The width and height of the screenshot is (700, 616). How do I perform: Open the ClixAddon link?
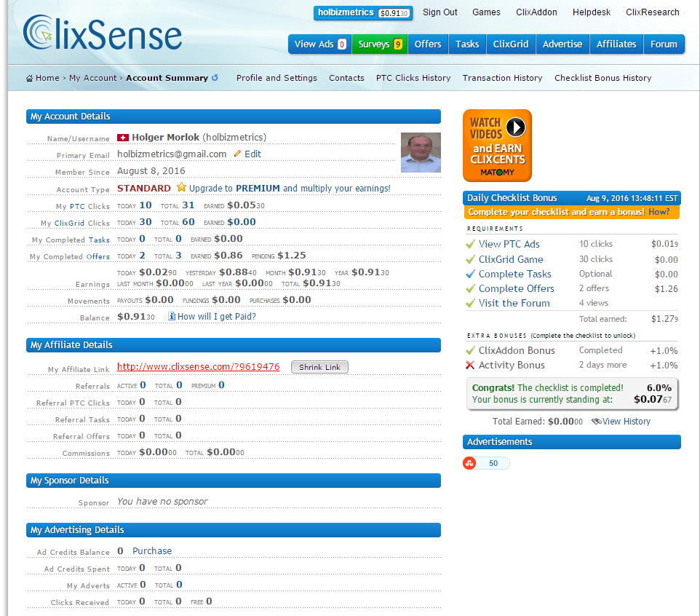tap(536, 12)
